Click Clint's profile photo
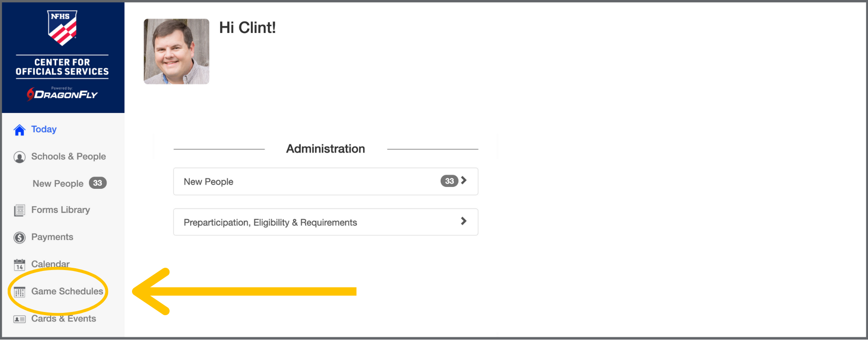The height and width of the screenshot is (340, 868). pyautogui.click(x=176, y=51)
